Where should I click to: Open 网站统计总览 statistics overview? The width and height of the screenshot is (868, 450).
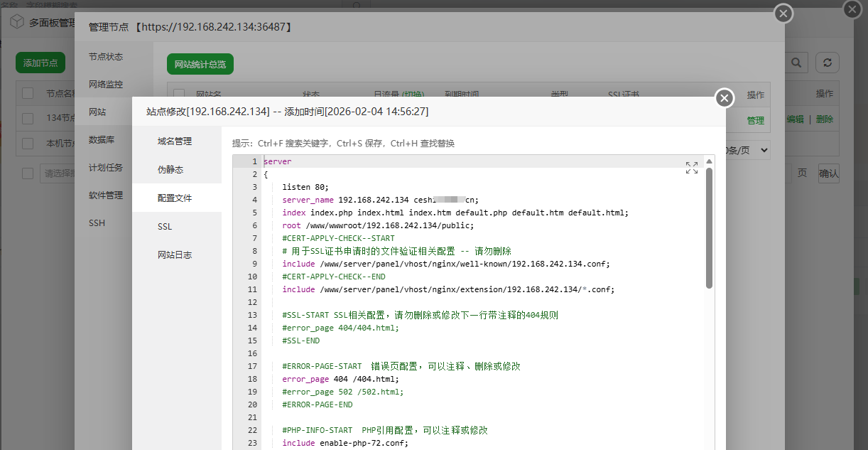200,65
